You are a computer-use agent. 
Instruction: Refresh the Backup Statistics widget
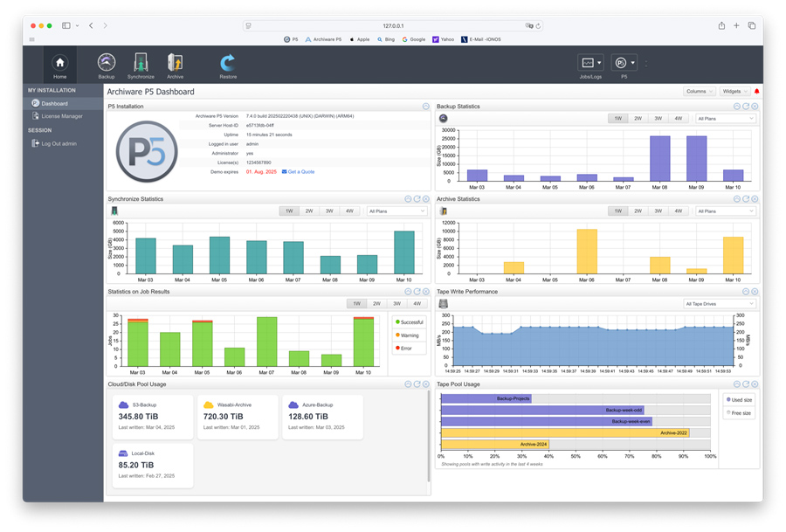tap(746, 107)
